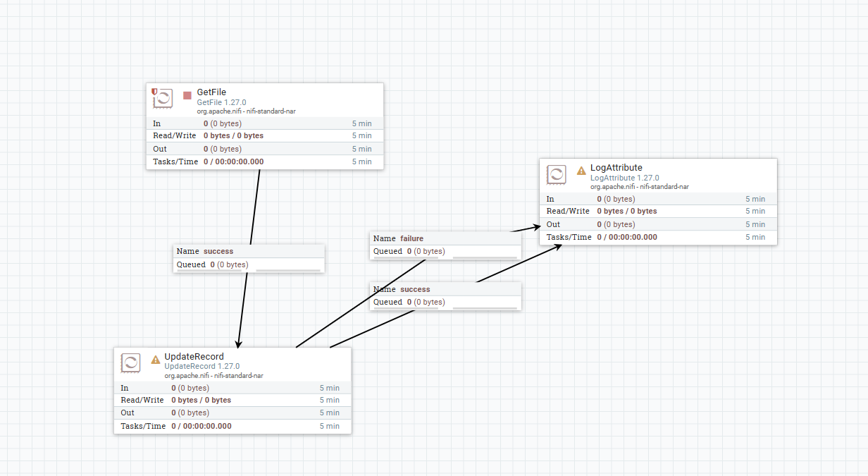This screenshot has width=868, height=476.
Task: Select the failure connection label
Action: click(x=445, y=244)
